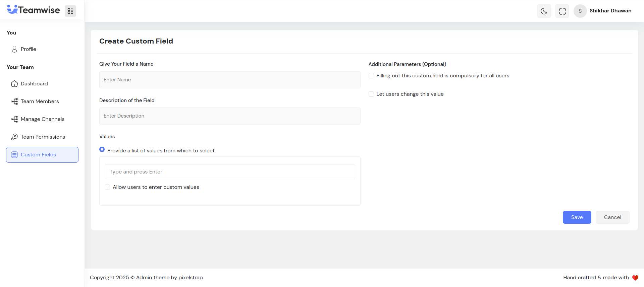The image size is (644, 287).
Task: Click the Dashboard home icon
Action: click(14, 84)
